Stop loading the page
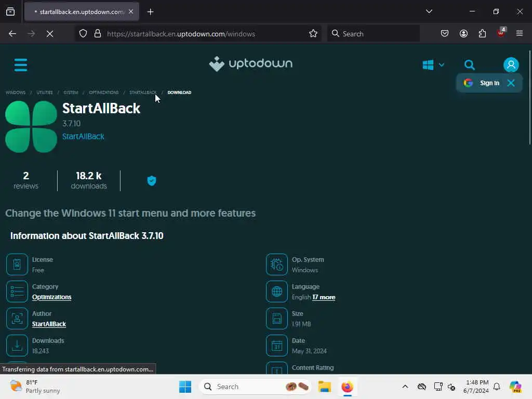Image resolution: width=532 pixels, height=399 pixels. click(x=50, y=34)
